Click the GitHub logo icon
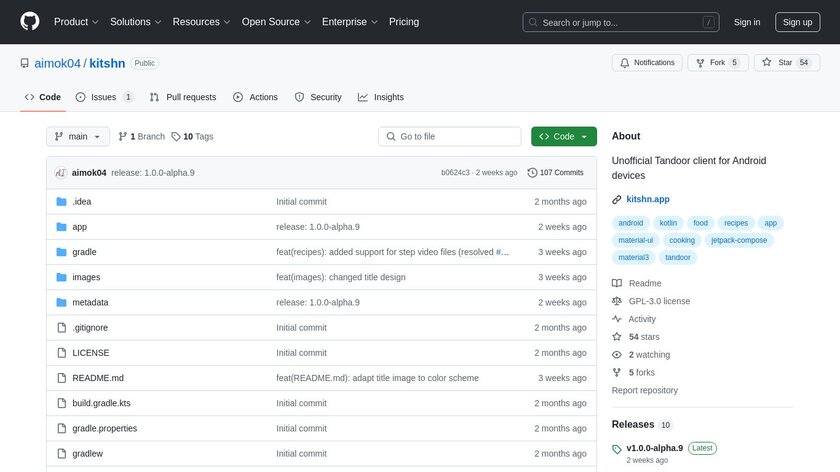Viewport: 840px width, 472px height. (x=30, y=22)
